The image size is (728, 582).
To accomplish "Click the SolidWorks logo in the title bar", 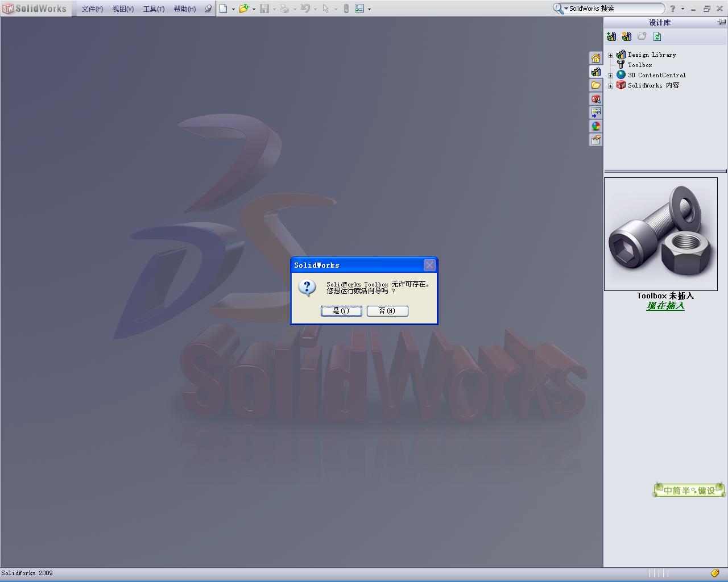I will (35, 9).
